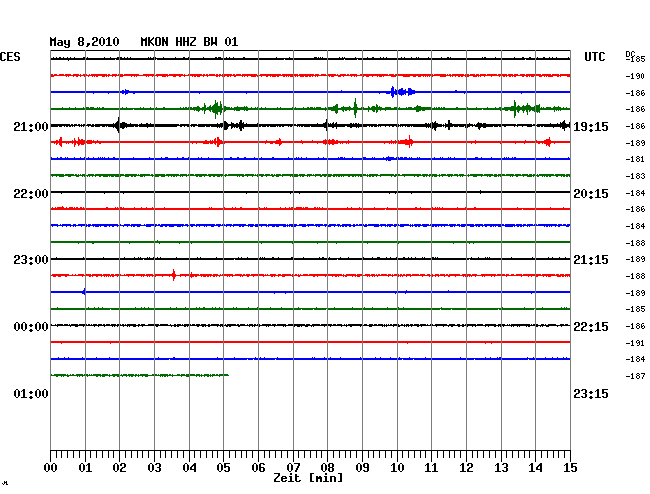Image resolution: width=650 pixels, height=494 pixels.
Task: Click the '22:15' UTC time label
Action: [x=591, y=327]
